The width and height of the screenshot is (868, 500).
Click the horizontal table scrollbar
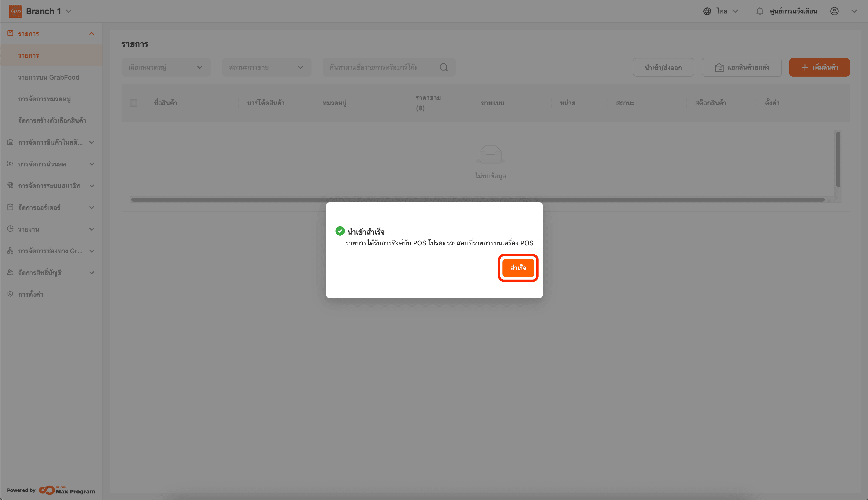pos(478,199)
